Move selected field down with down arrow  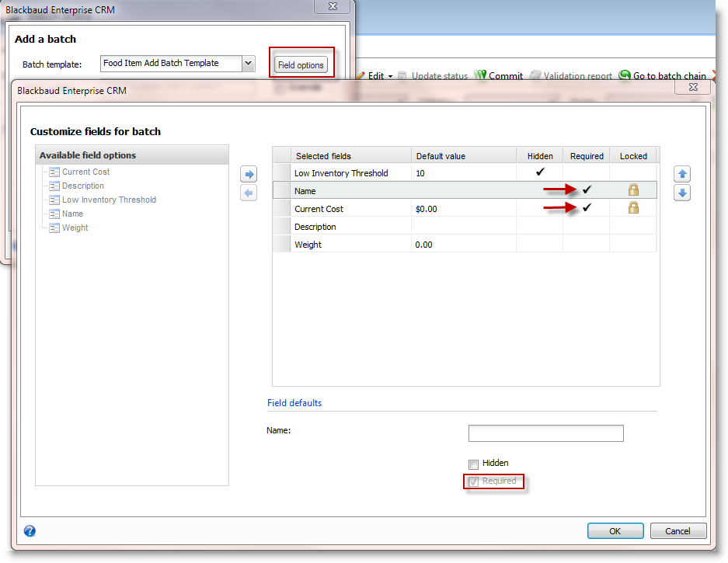pos(682,193)
